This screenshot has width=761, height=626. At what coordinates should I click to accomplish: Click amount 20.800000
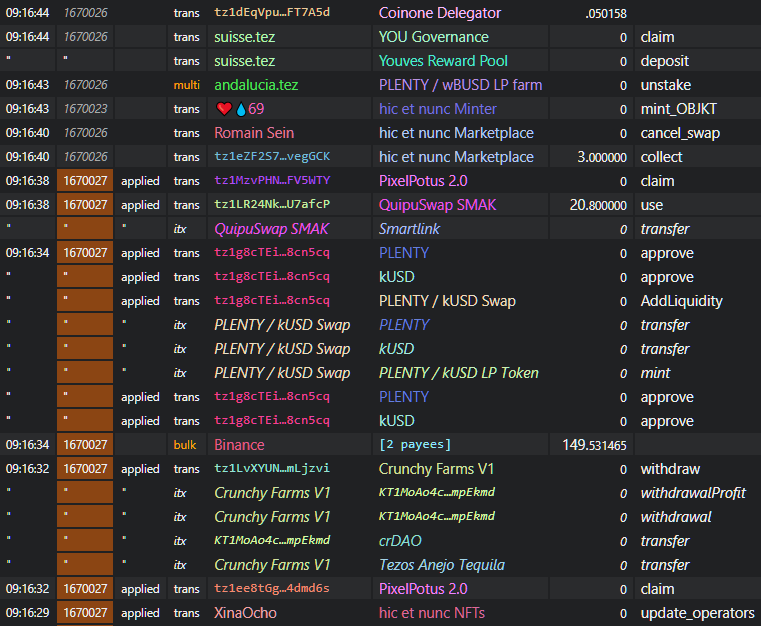point(598,205)
